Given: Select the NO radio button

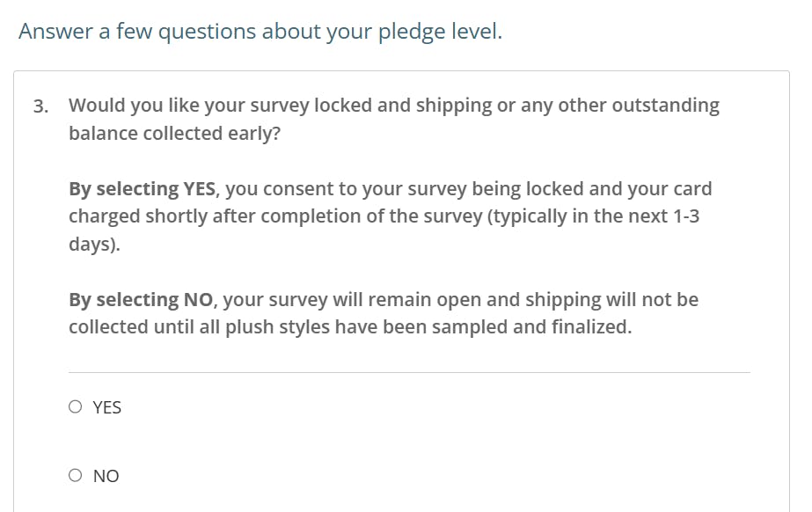Looking at the screenshot, I should [x=76, y=476].
